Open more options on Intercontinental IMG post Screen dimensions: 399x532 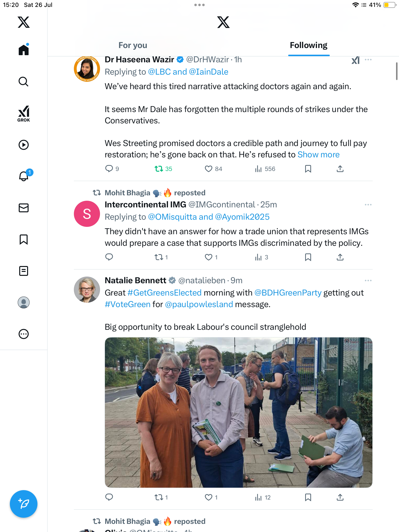368,205
